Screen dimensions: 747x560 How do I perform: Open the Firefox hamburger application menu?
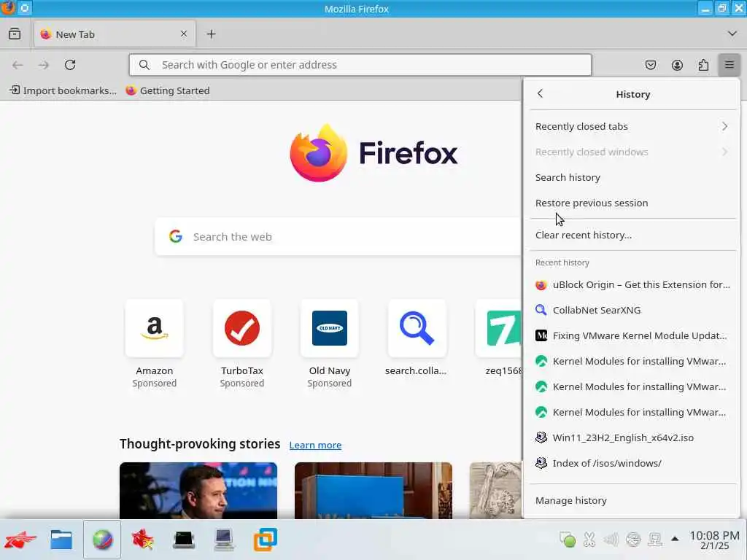(x=729, y=65)
